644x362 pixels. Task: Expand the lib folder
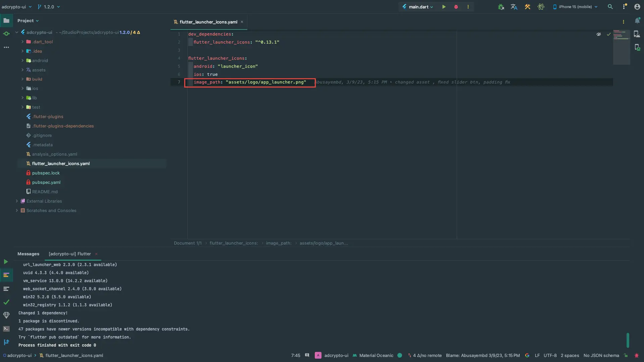[x=22, y=98]
